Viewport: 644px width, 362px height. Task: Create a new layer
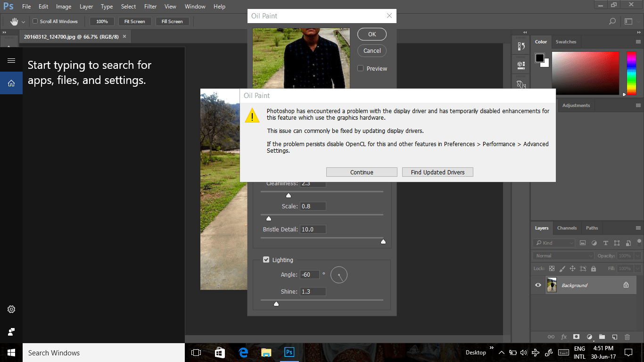pos(614,337)
